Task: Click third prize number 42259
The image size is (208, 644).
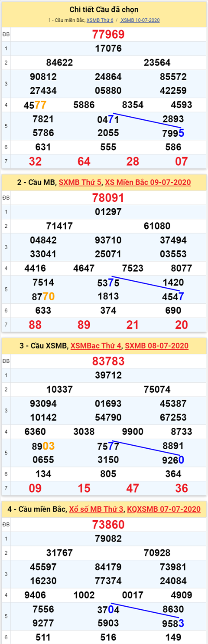Action: point(173,91)
